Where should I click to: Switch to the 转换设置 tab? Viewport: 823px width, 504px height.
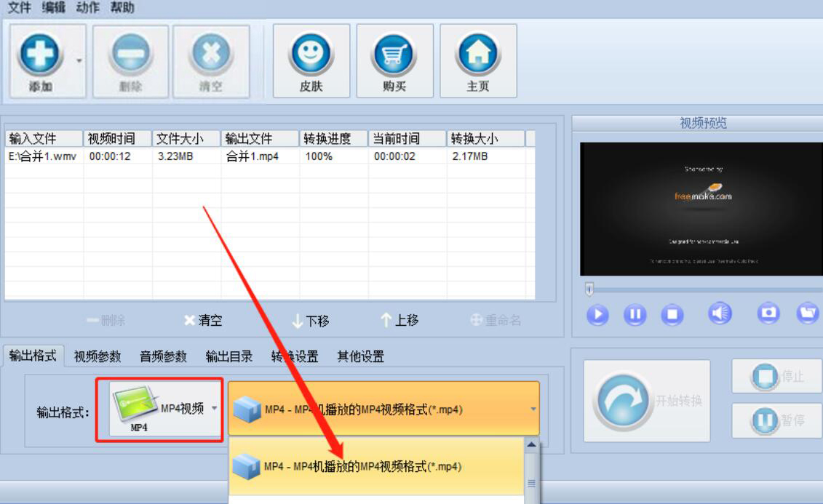tap(295, 356)
